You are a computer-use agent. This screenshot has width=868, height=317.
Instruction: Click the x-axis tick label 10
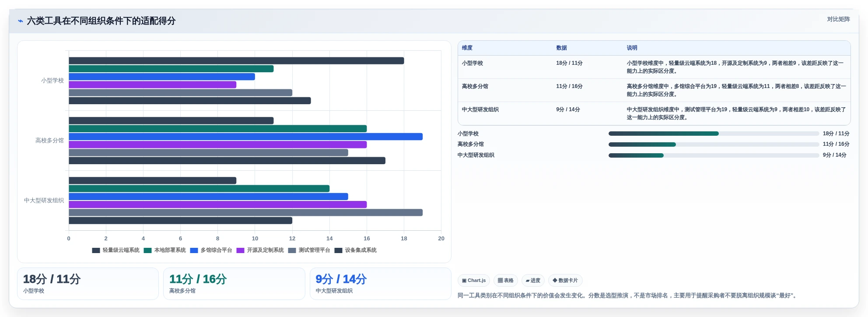255,239
